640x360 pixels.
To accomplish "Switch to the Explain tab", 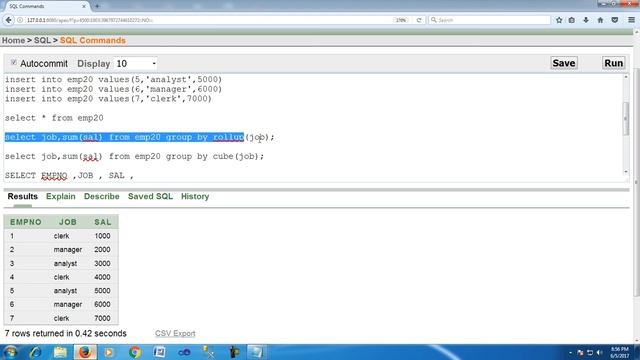I will tap(60, 196).
